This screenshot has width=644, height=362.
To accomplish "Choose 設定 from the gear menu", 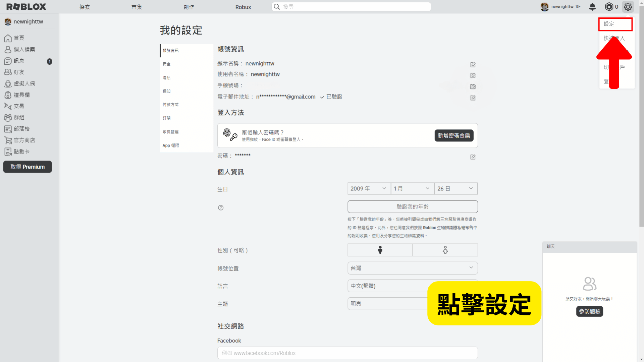I will (615, 24).
